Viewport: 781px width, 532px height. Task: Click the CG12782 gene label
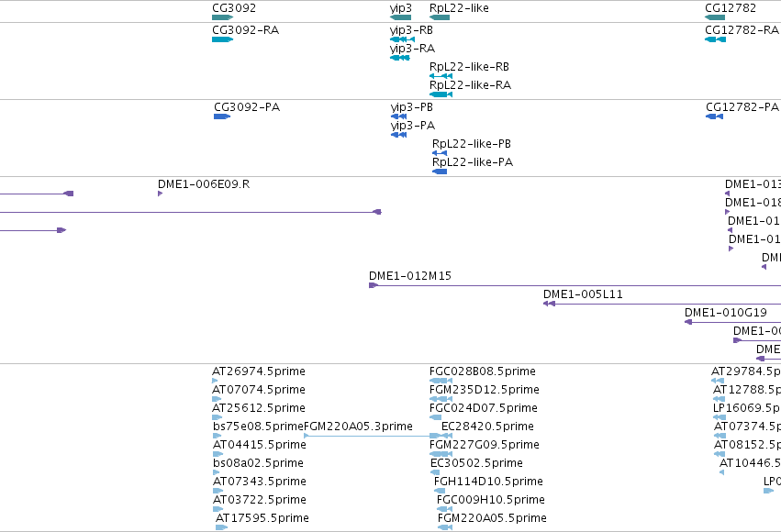731,8
